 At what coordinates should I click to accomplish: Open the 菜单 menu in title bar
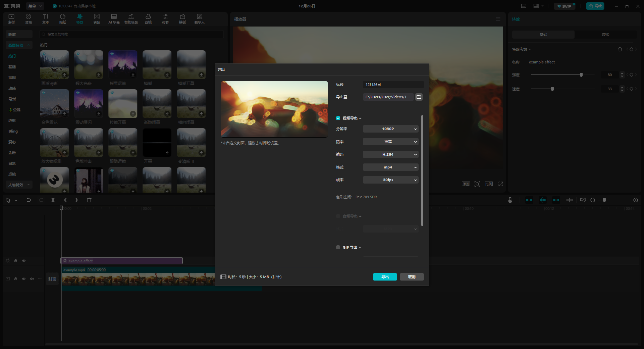point(35,6)
